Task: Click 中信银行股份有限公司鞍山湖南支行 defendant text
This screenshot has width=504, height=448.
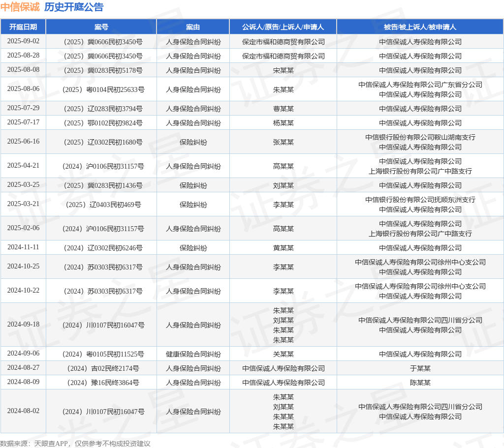Action: click(x=420, y=137)
